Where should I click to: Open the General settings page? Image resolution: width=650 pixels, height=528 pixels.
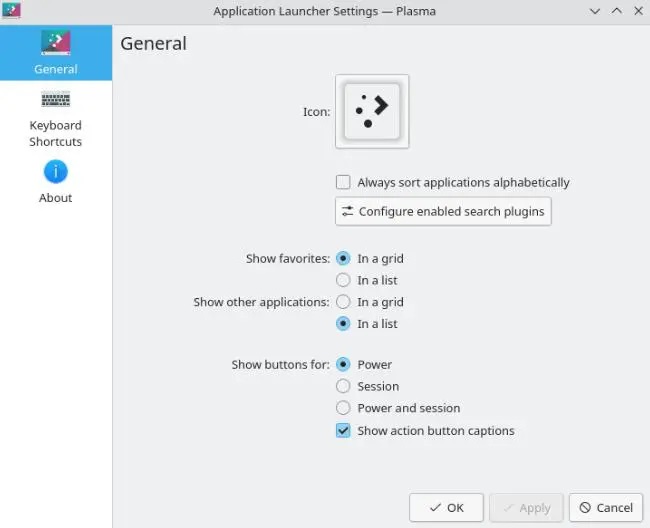56,53
